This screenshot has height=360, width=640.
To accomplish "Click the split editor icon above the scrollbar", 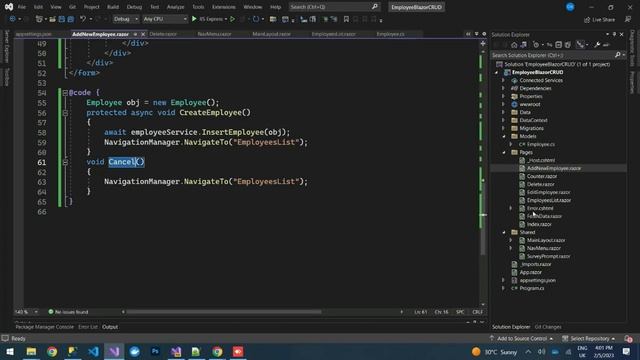I will click(x=483, y=43).
